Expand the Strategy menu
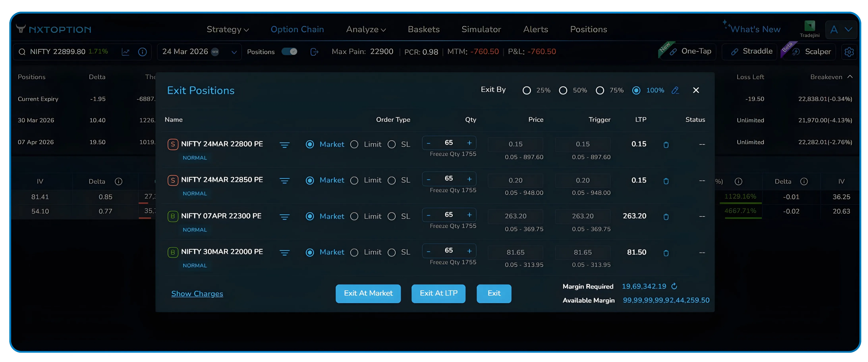This screenshot has height=362, width=868. click(x=228, y=29)
